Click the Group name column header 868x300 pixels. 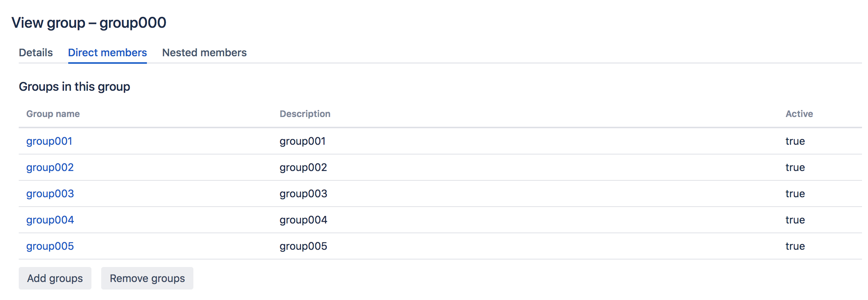[x=53, y=114]
